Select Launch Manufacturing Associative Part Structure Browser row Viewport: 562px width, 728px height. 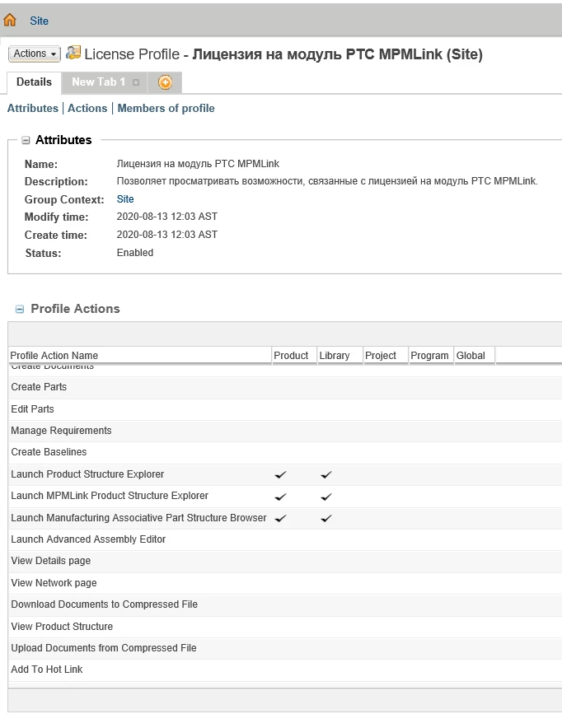click(x=285, y=518)
